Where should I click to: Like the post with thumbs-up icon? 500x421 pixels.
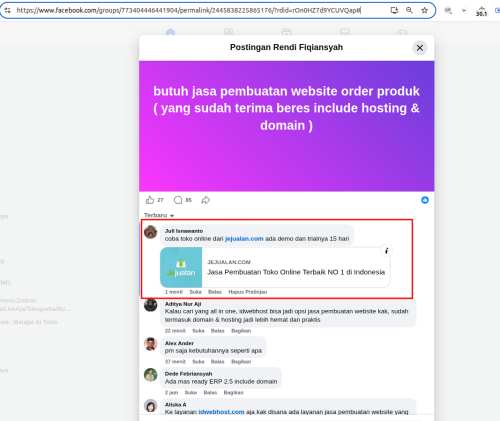point(150,200)
